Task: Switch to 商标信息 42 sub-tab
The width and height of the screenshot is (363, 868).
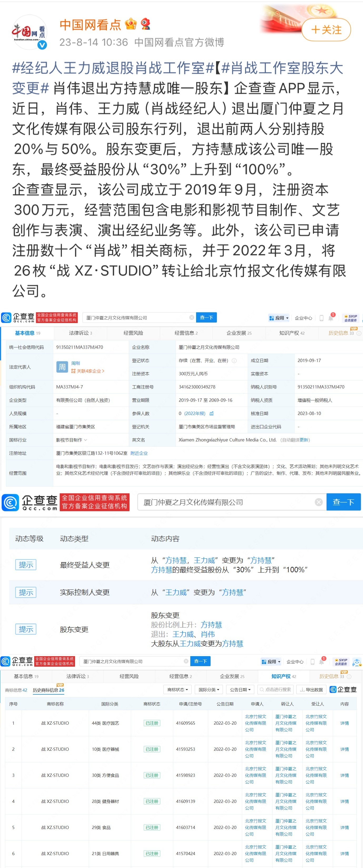Action: [x=16, y=690]
